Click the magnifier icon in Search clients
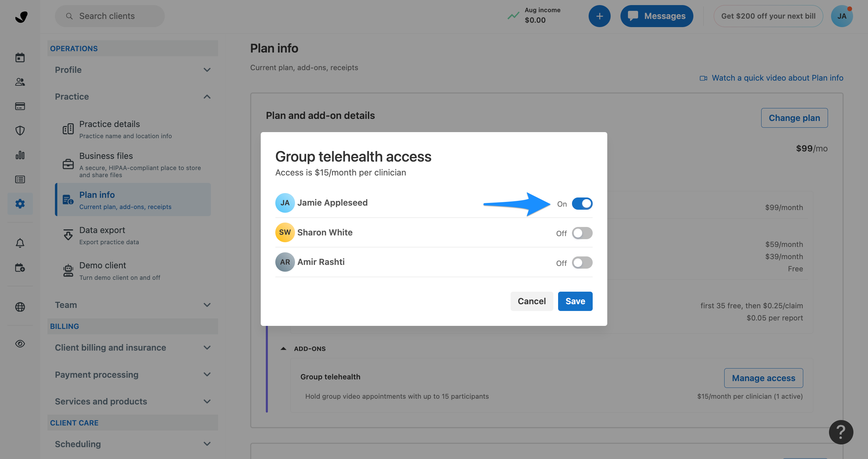This screenshot has height=459, width=868. pyautogui.click(x=69, y=16)
